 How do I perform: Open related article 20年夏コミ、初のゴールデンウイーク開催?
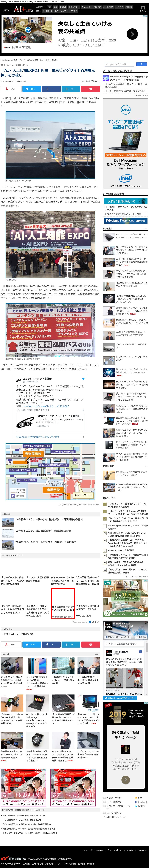(x=46, y=542)
